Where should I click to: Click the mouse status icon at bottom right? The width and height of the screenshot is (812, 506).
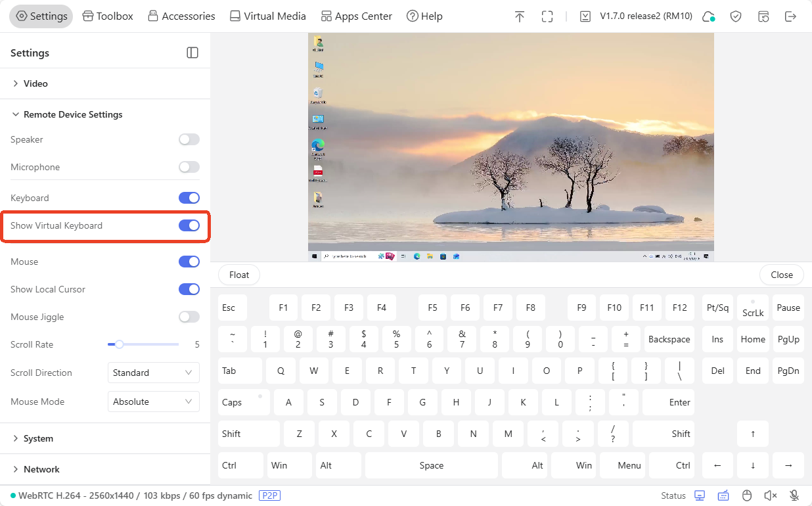click(747, 495)
